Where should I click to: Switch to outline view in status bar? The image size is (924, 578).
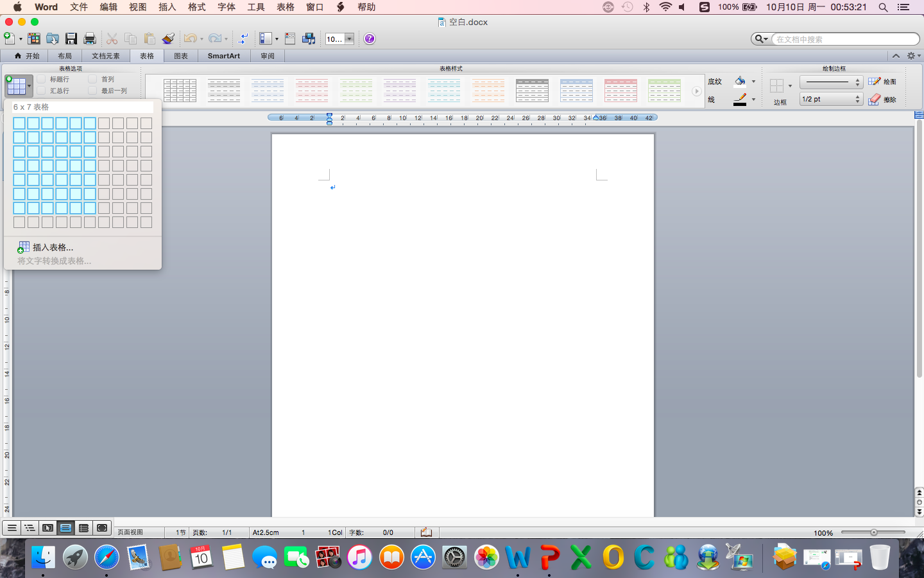click(30, 528)
